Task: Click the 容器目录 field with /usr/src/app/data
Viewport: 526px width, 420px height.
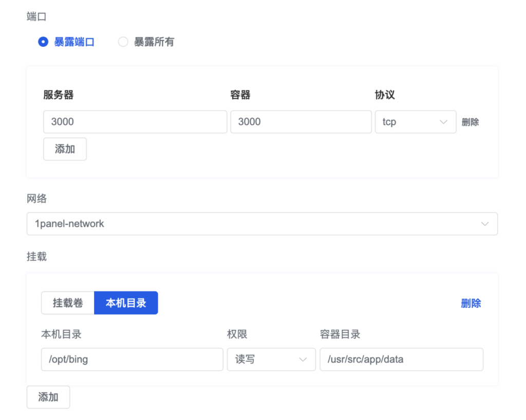Action: coord(401,359)
